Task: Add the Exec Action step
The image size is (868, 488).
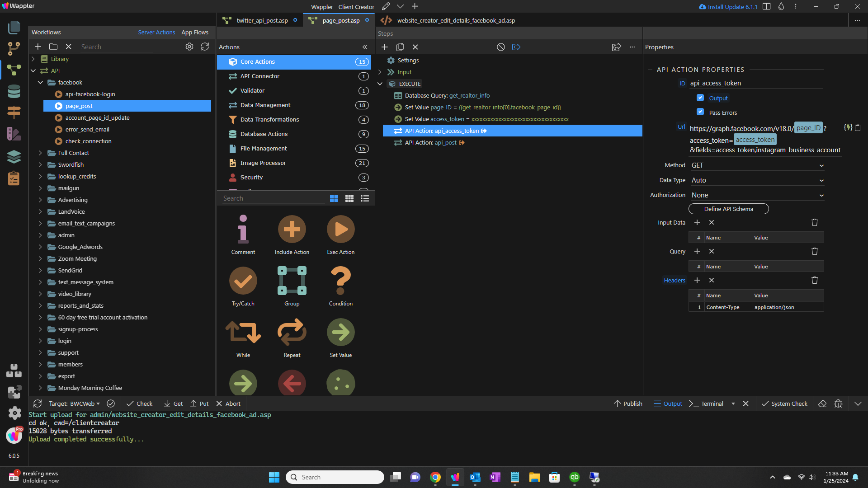Action: pos(341,235)
